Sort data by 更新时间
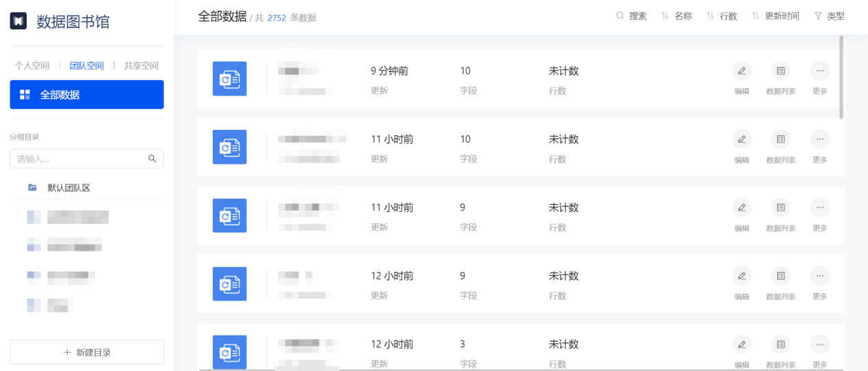This screenshot has width=868, height=371. [775, 16]
